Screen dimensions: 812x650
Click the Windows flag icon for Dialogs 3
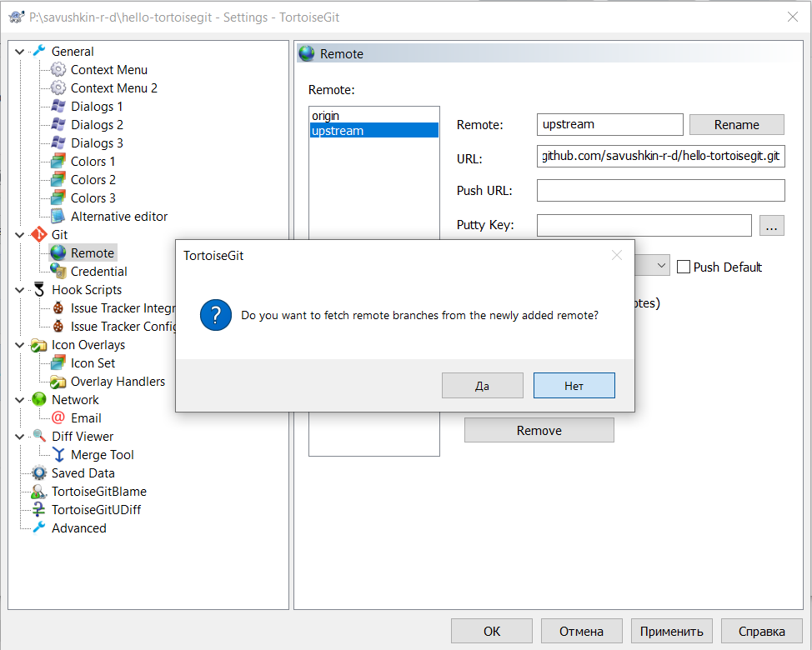58,142
